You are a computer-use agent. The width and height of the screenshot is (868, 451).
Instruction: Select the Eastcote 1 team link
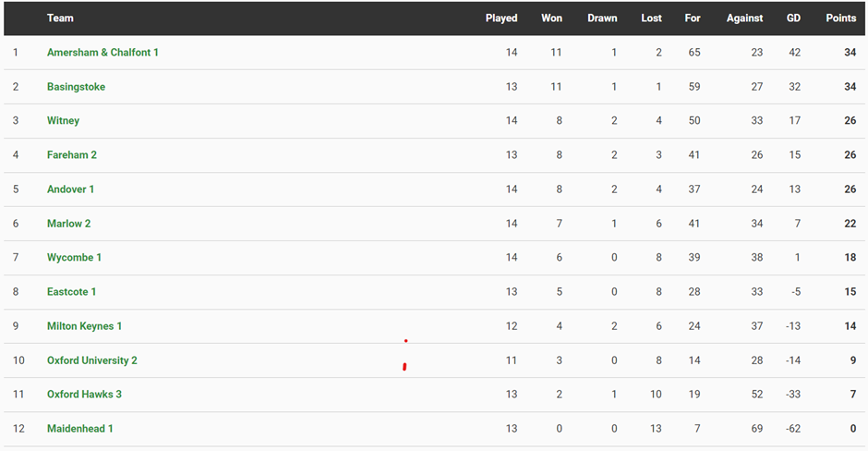click(x=72, y=292)
